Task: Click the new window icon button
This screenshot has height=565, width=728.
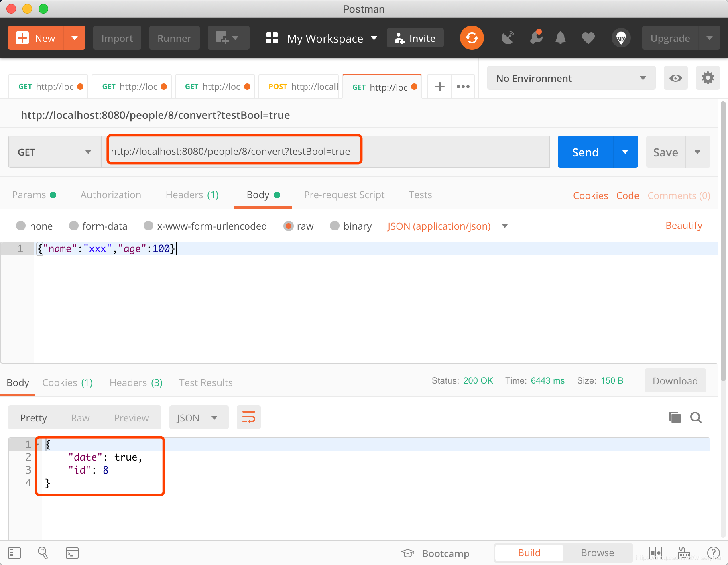Action: (x=228, y=38)
